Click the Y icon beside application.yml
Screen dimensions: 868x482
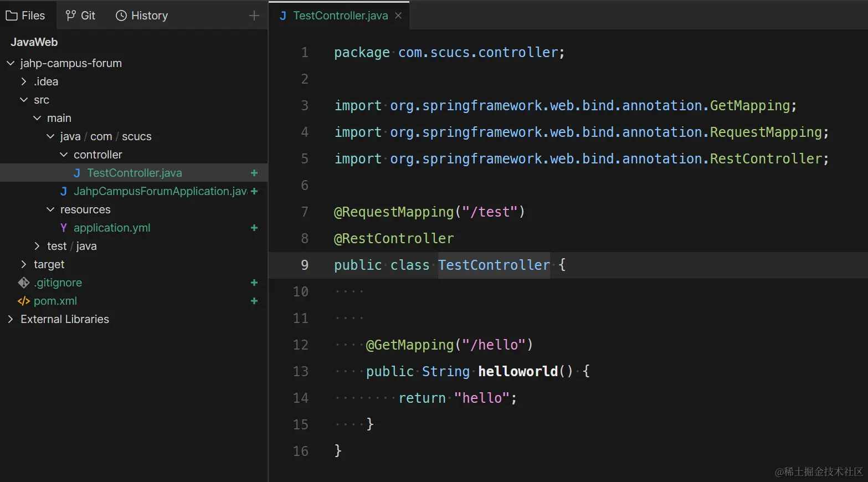pyautogui.click(x=63, y=228)
